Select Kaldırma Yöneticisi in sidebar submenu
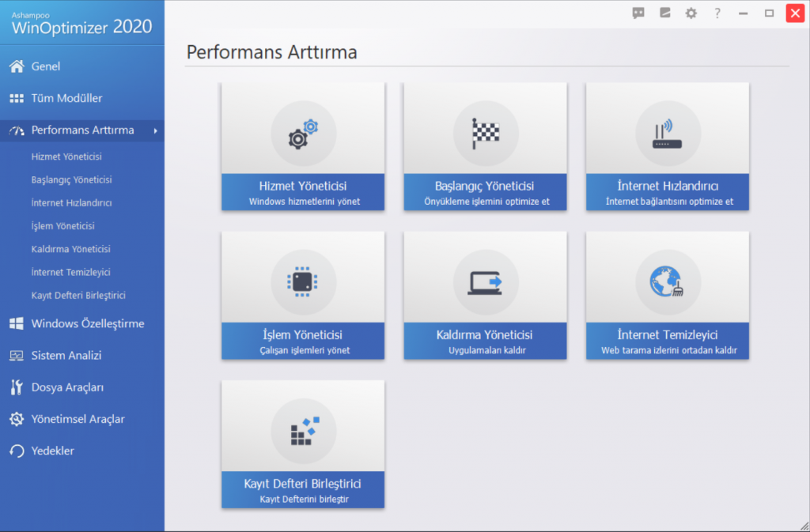 coord(70,249)
